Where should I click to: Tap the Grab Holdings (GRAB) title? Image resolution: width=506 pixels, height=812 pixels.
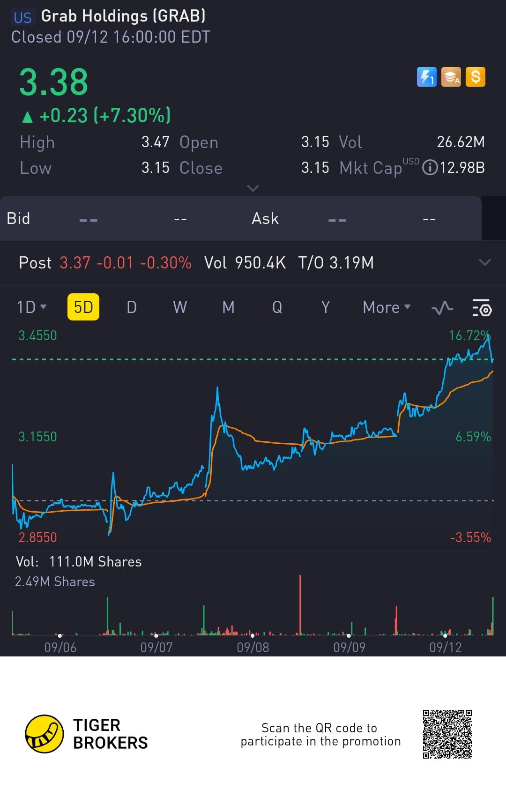point(123,16)
